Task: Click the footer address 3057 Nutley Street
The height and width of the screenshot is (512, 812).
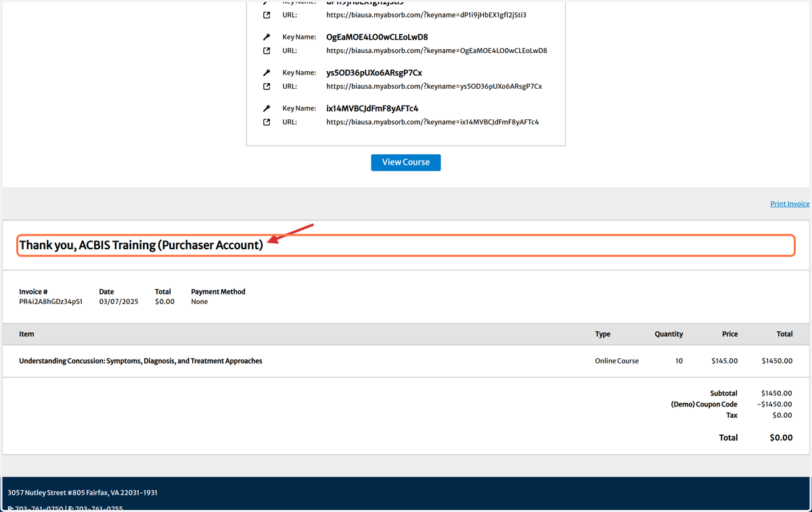Action: pyautogui.click(x=83, y=493)
